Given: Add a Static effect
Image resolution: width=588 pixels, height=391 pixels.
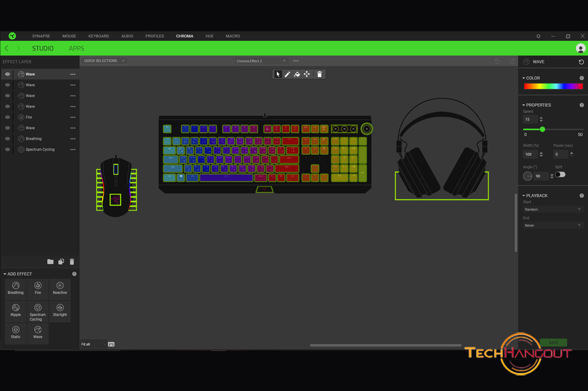Looking at the screenshot, I should pos(16,333).
